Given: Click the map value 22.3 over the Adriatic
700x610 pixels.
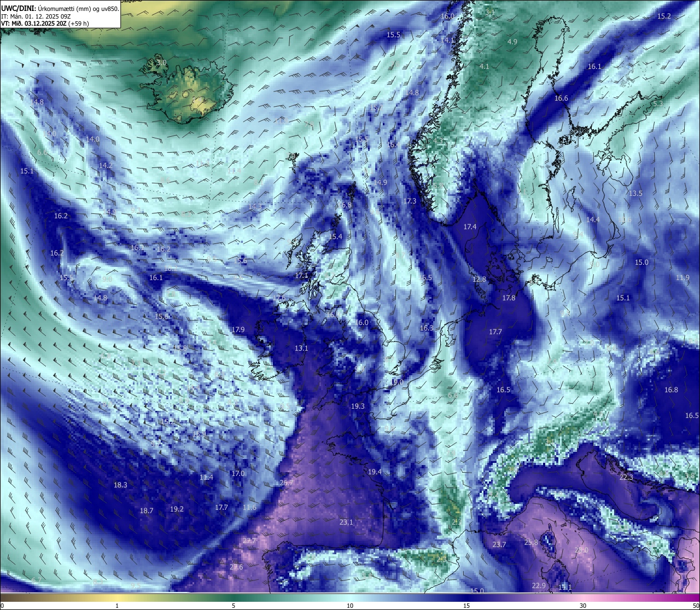Looking at the screenshot, I should click(626, 478).
